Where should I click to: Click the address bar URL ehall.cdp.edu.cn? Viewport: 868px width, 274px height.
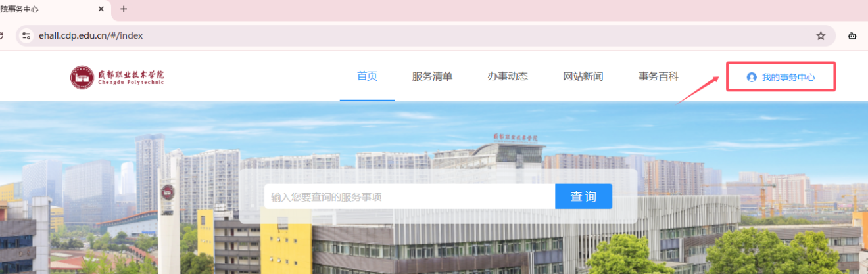(91, 36)
